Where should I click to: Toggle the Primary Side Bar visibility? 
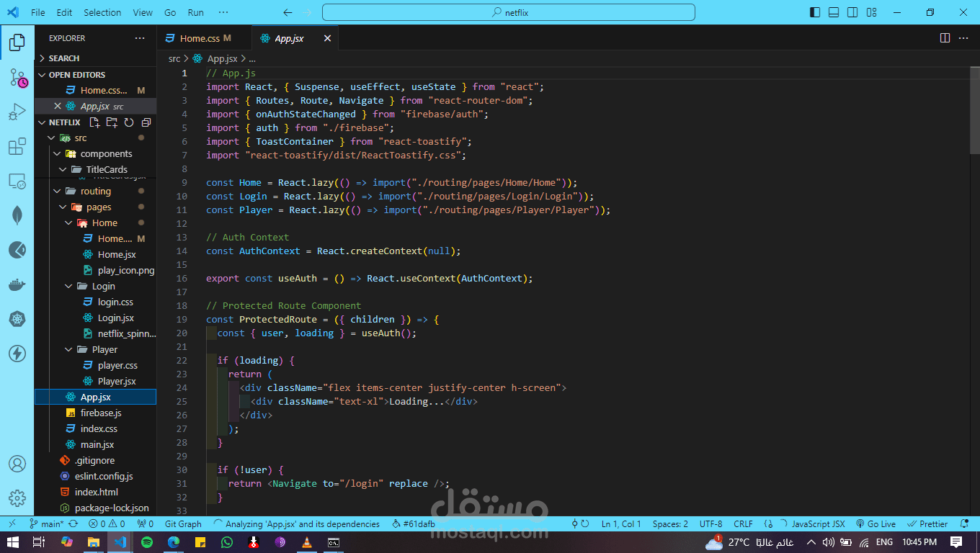[x=815, y=12]
